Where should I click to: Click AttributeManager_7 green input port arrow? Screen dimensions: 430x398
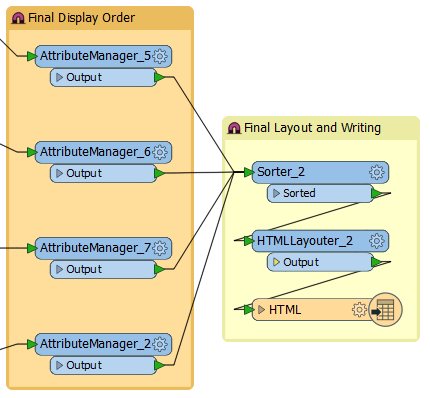tap(32, 248)
